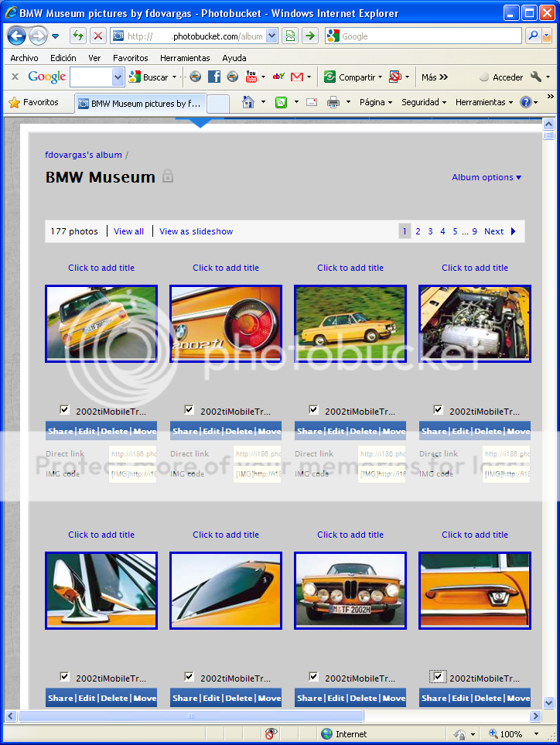Uncheck the first photo's checkbox in top row
The height and width of the screenshot is (745, 560).
coord(64,410)
